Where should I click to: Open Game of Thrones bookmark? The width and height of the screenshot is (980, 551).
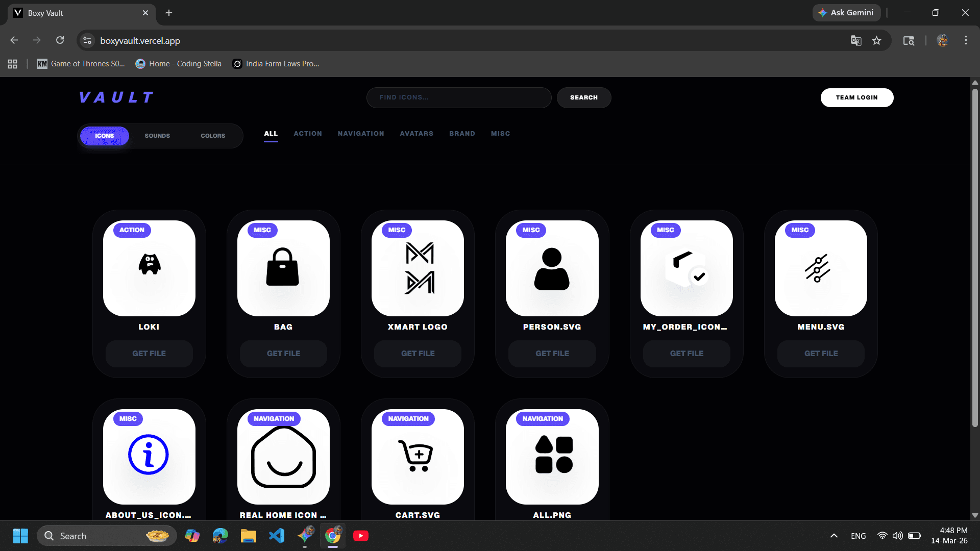[81, 64]
